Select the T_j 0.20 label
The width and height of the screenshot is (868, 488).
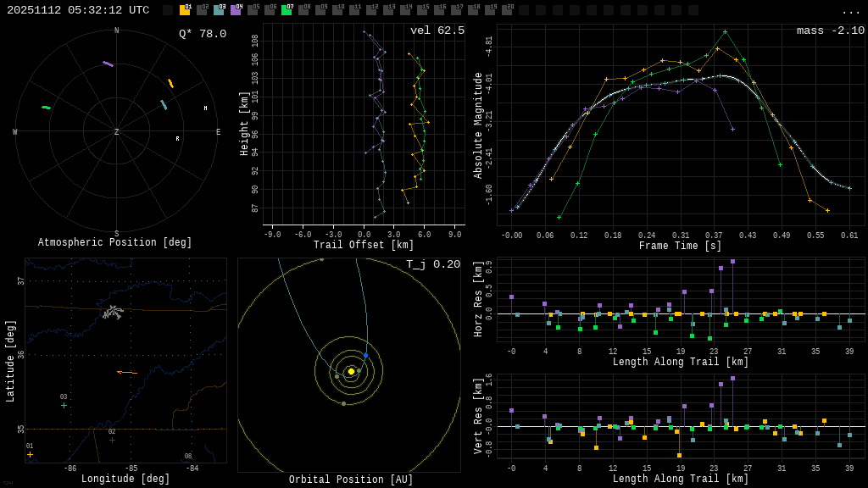click(x=432, y=264)
